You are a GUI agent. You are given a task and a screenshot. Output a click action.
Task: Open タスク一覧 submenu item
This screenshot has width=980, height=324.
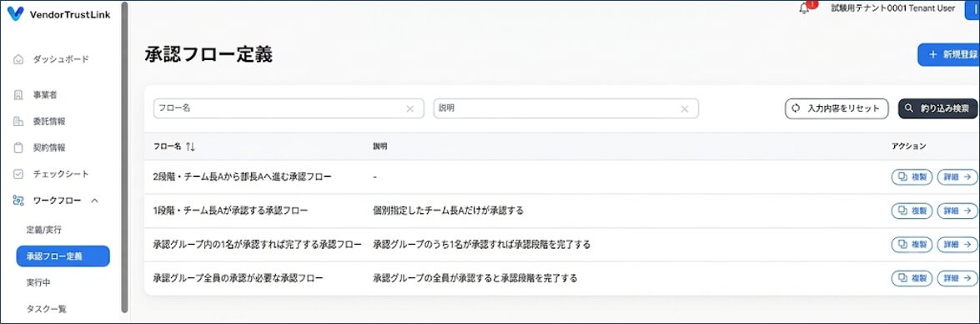point(46,308)
